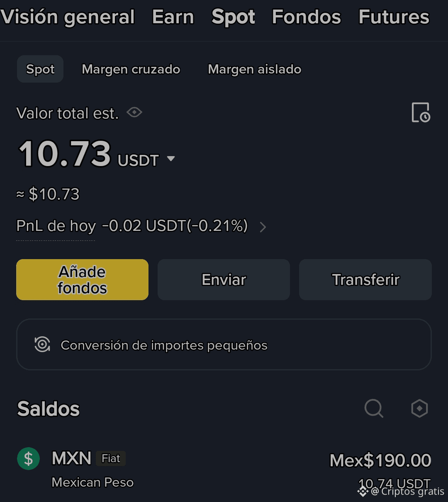
Task: Open the Futures tab
Action: 394,17
